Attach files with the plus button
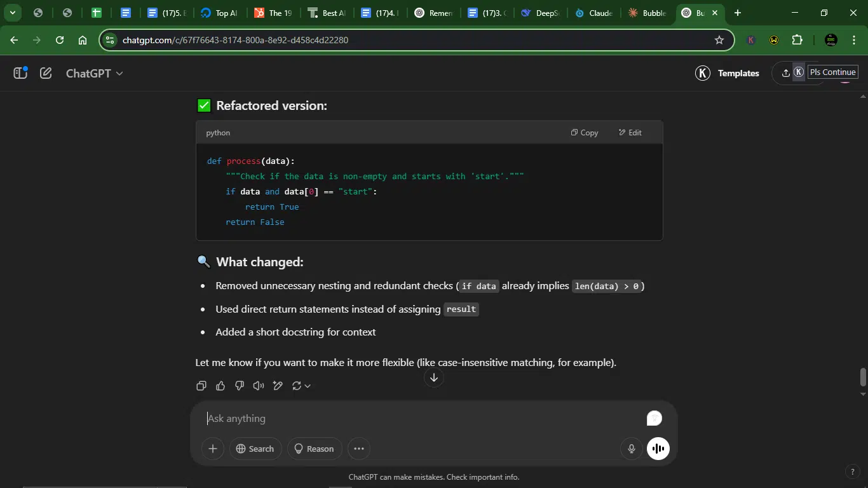868x488 pixels. point(213,449)
